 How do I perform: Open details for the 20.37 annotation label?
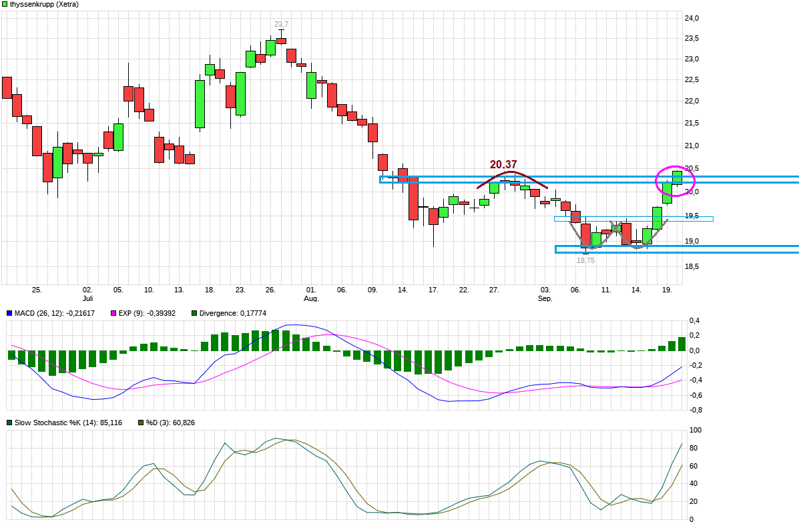502,162
